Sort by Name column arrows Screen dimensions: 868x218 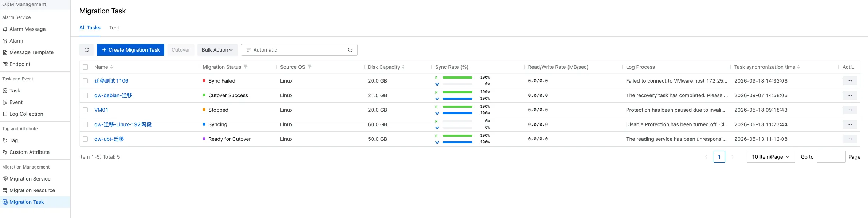pyautogui.click(x=111, y=67)
